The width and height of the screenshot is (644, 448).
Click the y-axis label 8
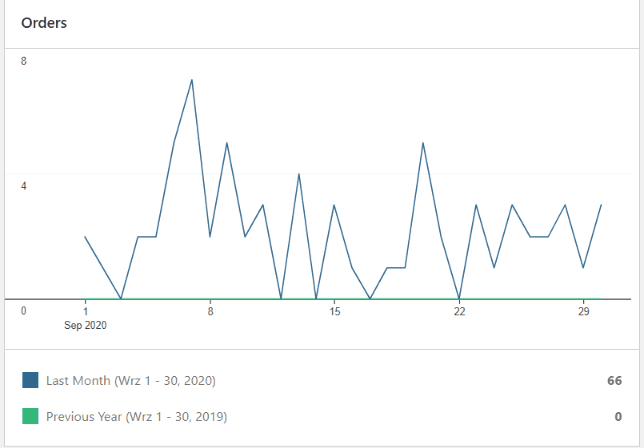pyautogui.click(x=24, y=61)
